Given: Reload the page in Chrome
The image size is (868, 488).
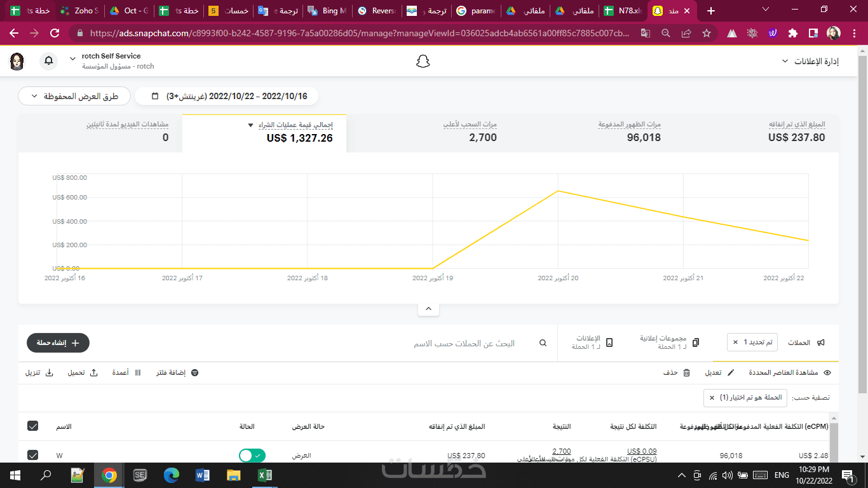Looking at the screenshot, I should tap(55, 33).
